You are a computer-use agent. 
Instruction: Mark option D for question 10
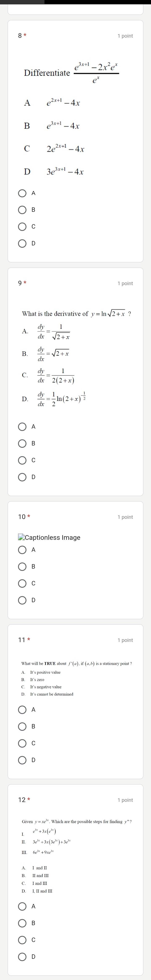(23, 600)
